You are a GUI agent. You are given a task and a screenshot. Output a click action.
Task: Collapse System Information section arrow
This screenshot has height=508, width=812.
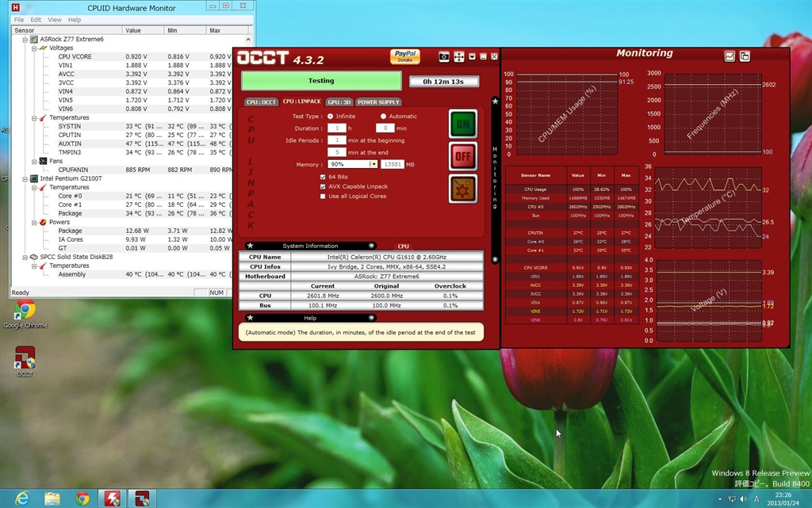[371, 246]
